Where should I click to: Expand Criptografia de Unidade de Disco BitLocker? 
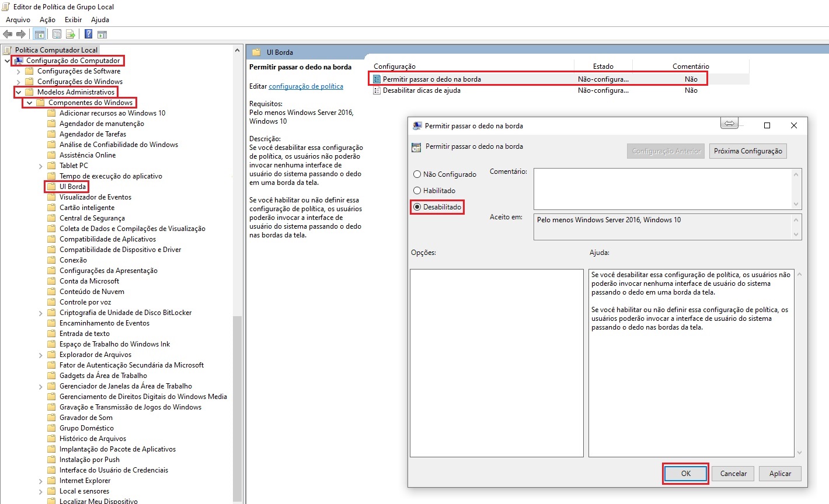click(40, 313)
